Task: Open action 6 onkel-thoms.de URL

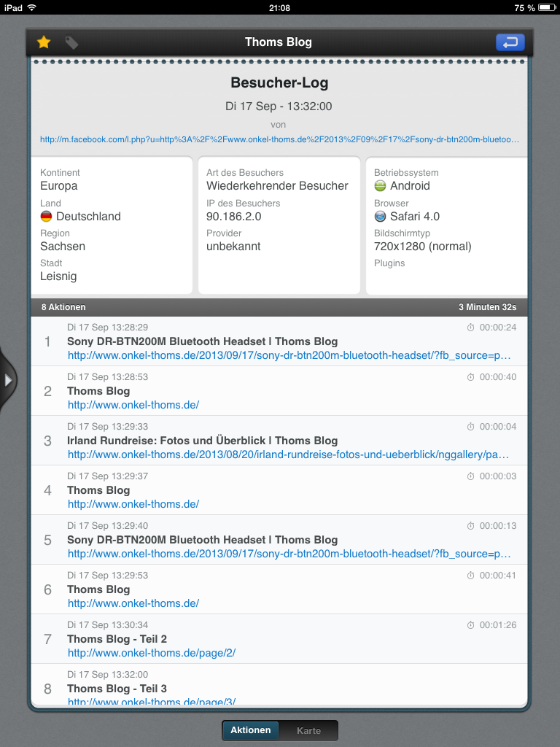Action: 133,603
